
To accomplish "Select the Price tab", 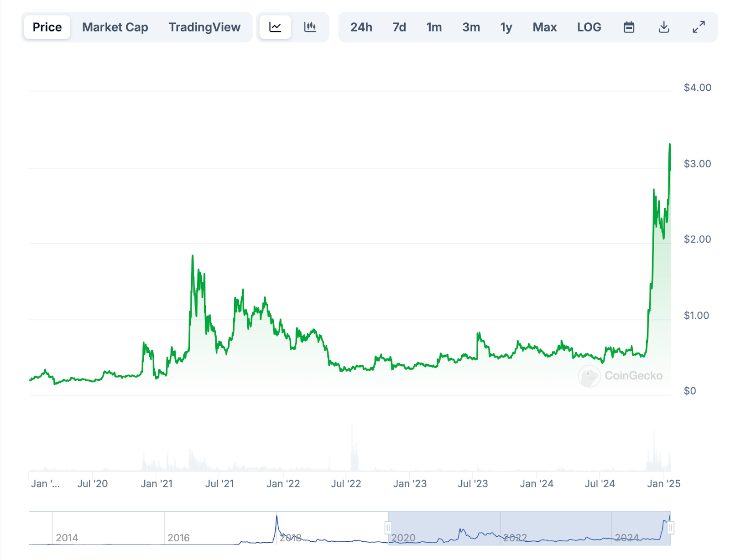I will click(x=47, y=27).
